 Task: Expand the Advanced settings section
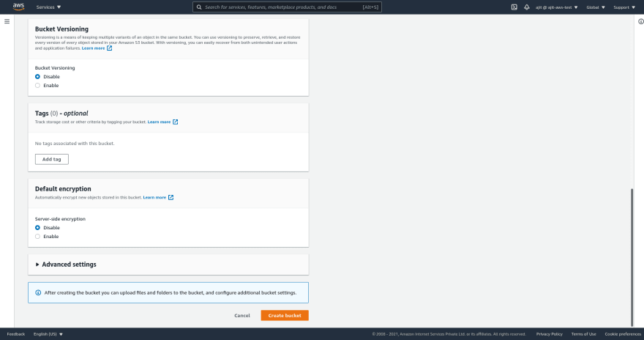66,265
